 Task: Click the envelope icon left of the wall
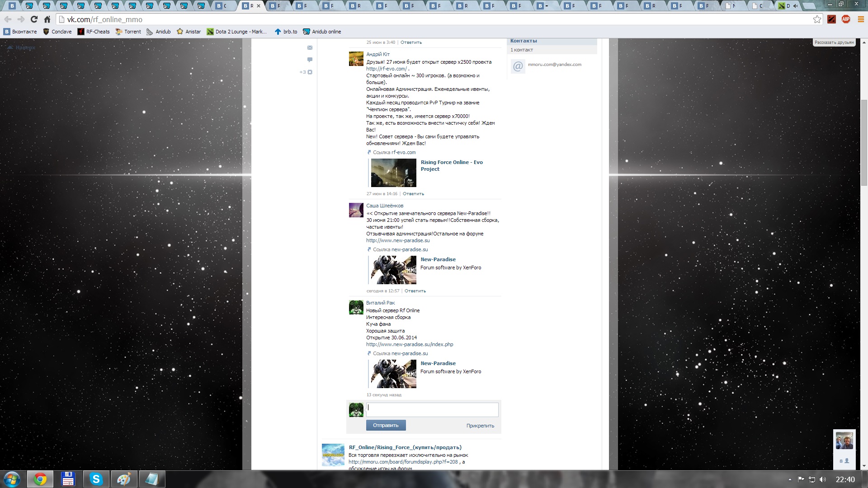310,47
